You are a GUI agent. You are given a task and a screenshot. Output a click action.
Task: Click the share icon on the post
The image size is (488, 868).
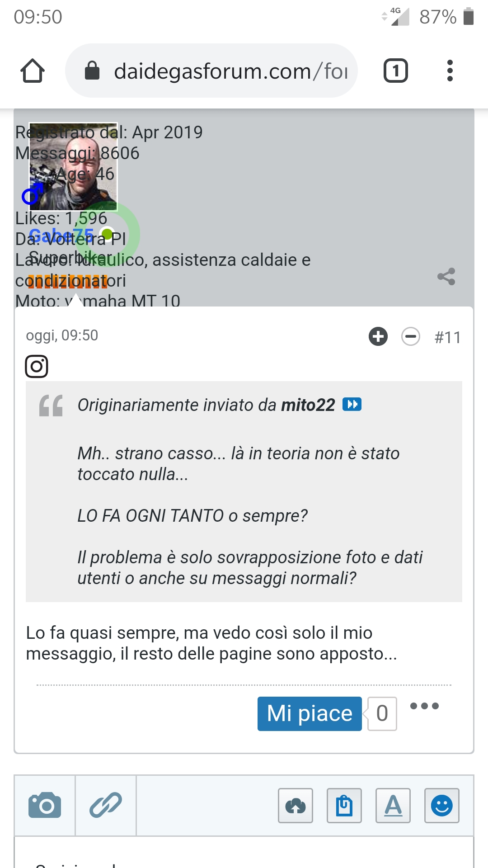(446, 277)
